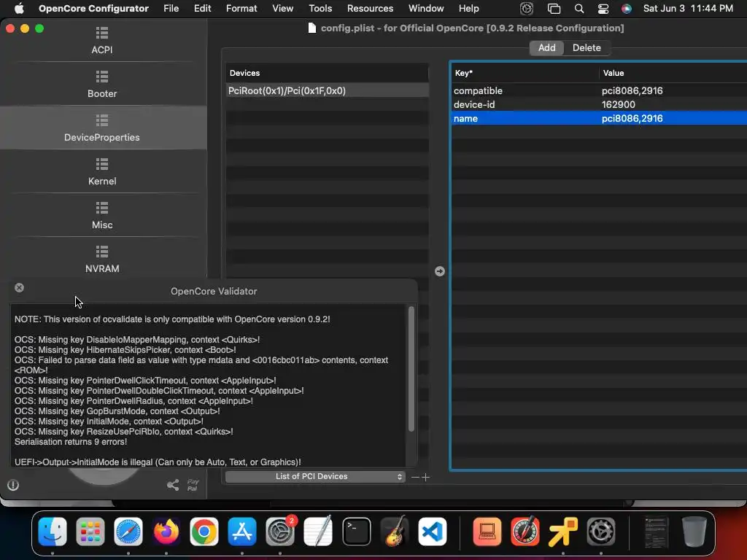Select the Delete segment above the table
Viewport: 747px width, 560px height.
pos(587,47)
